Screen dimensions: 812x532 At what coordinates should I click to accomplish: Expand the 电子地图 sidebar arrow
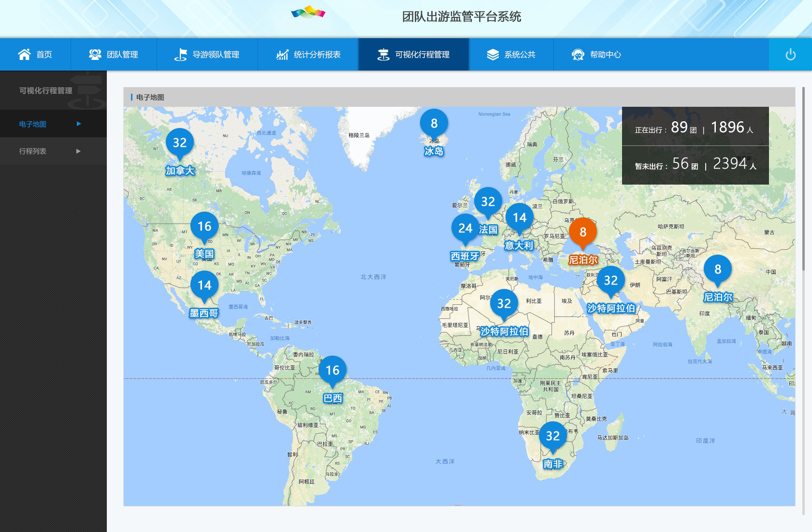79,124
